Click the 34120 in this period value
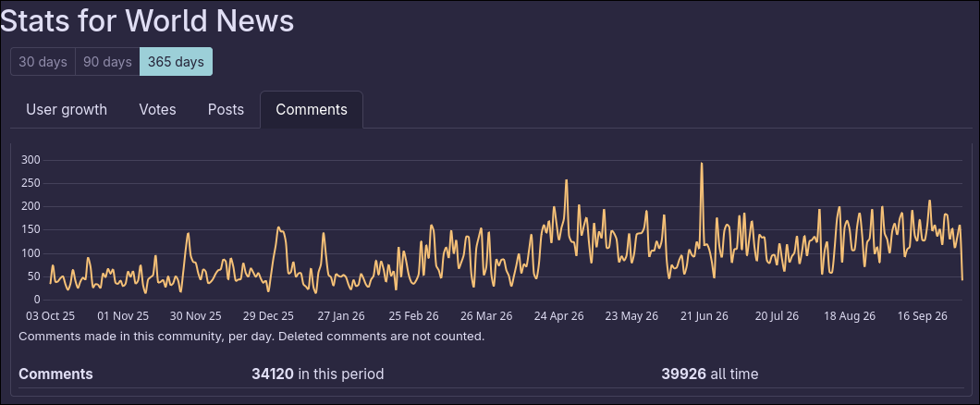The height and width of the screenshot is (405, 980). (x=317, y=374)
